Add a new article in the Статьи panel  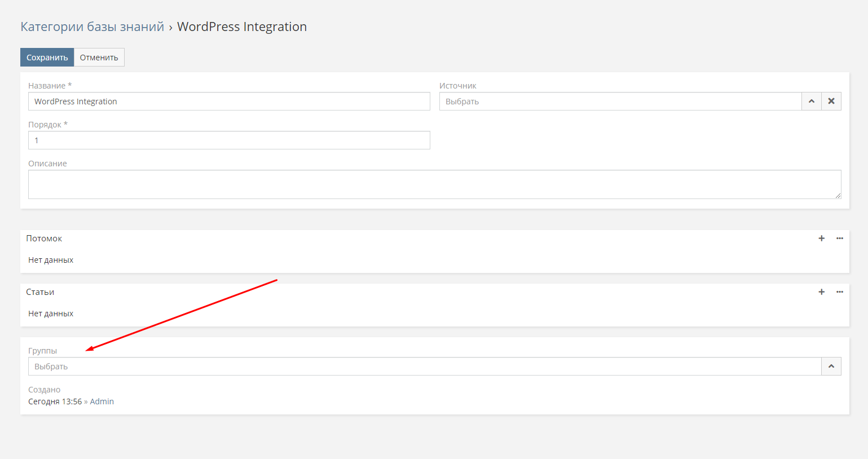(x=821, y=292)
